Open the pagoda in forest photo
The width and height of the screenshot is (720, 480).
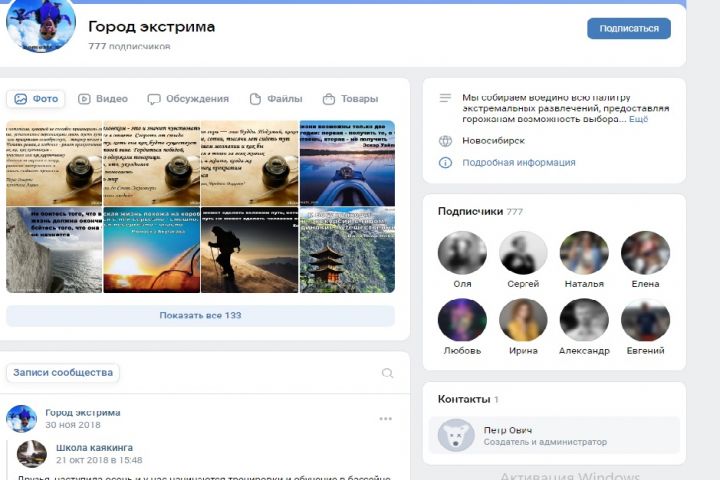point(347,250)
